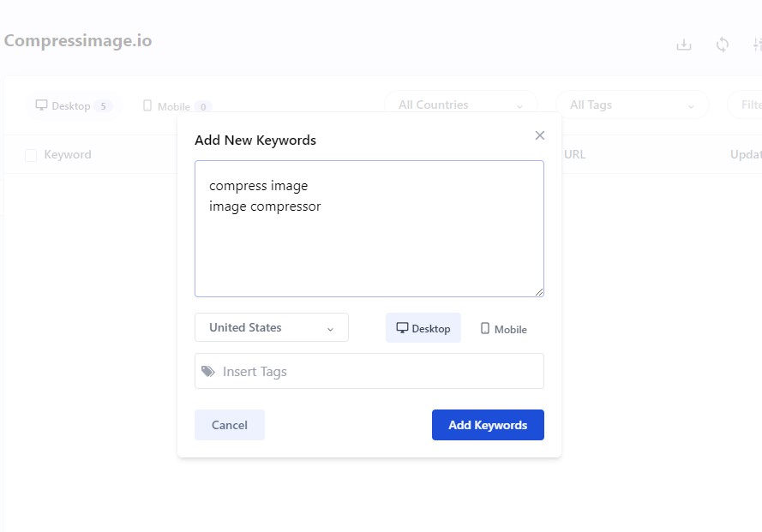This screenshot has width=762, height=532.
Task: Open the filter settings icon in the header
Action: tap(758, 44)
